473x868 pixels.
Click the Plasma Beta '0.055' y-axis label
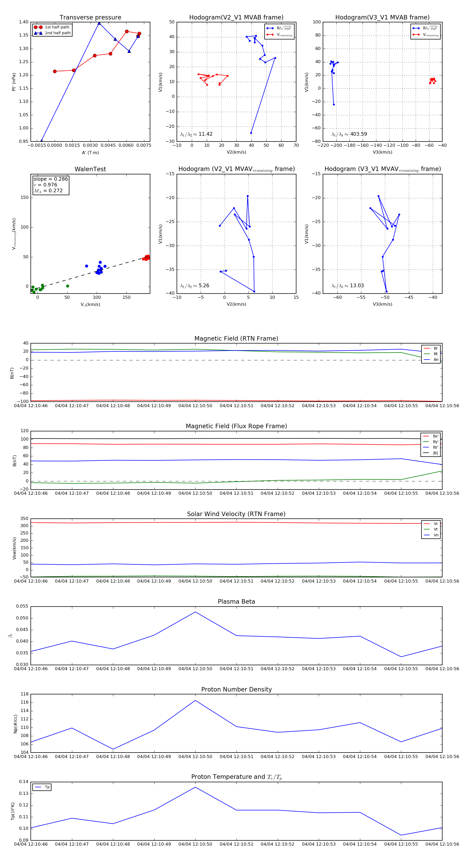22,606
